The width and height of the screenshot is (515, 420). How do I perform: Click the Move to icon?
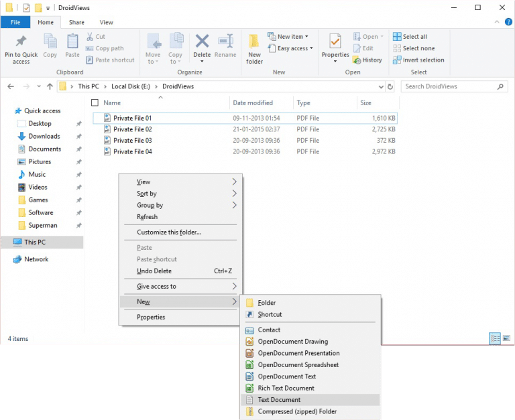pos(154,42)
